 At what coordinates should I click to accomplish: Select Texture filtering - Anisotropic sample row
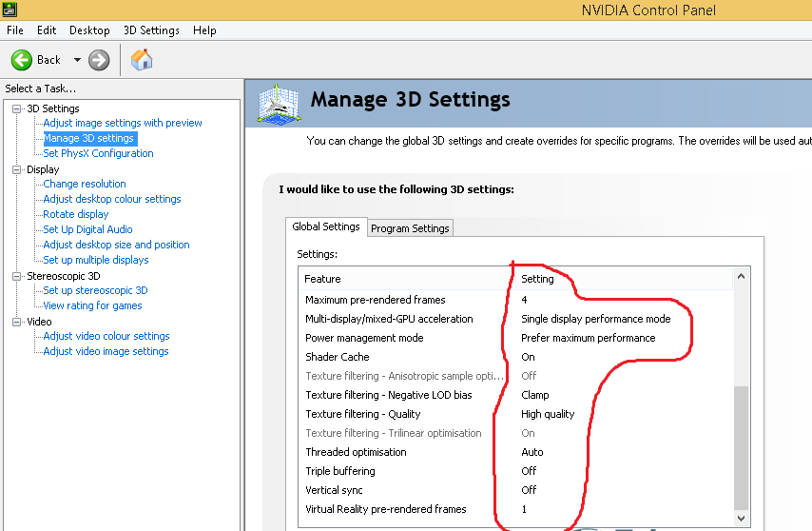(x=515, y=376)
